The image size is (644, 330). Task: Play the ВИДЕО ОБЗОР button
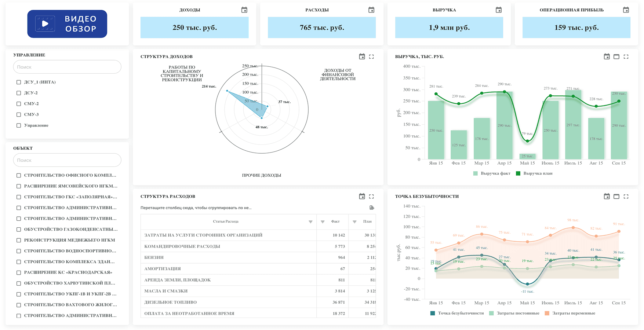click(67, 24)
